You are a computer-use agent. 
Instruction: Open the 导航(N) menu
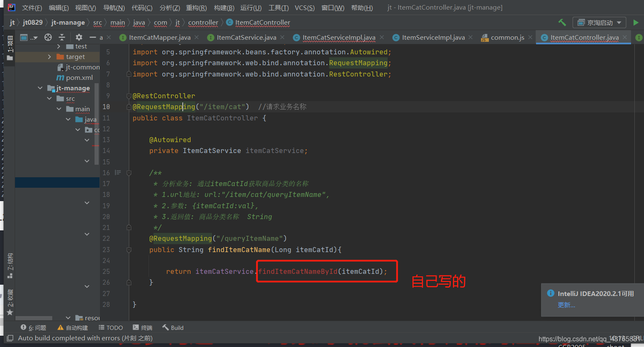114,8
